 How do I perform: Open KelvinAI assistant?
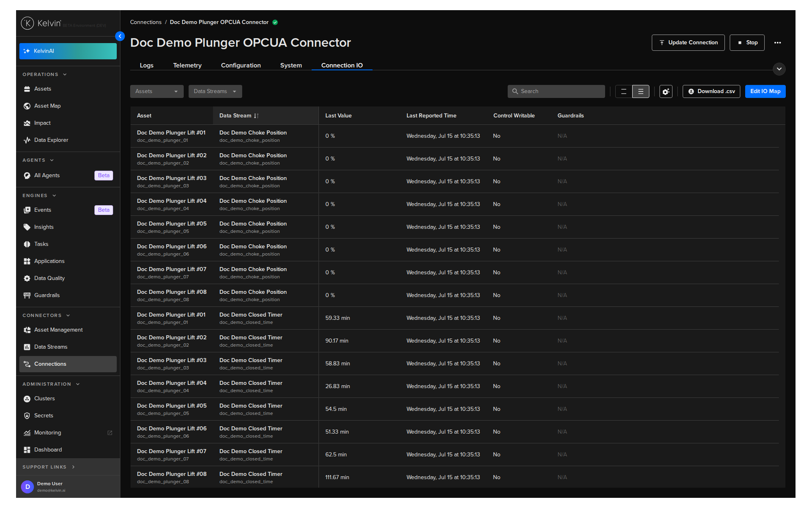click(x=68, y=51)
